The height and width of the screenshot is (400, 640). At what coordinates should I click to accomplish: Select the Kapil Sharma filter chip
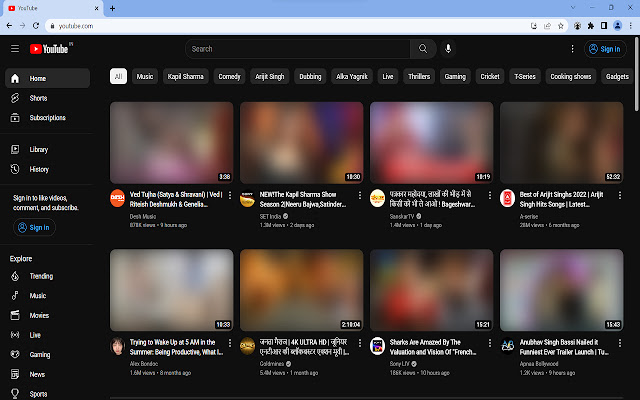[x=186, y=76]
